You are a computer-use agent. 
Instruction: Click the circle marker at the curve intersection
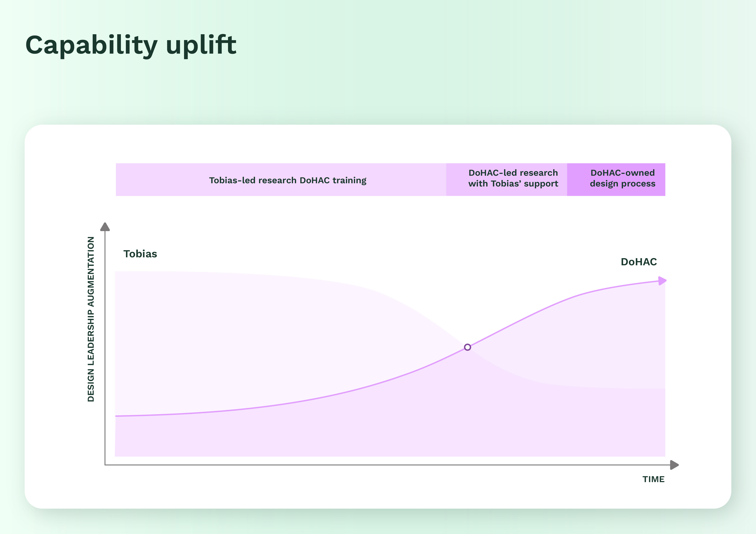(x=467, y=347)
